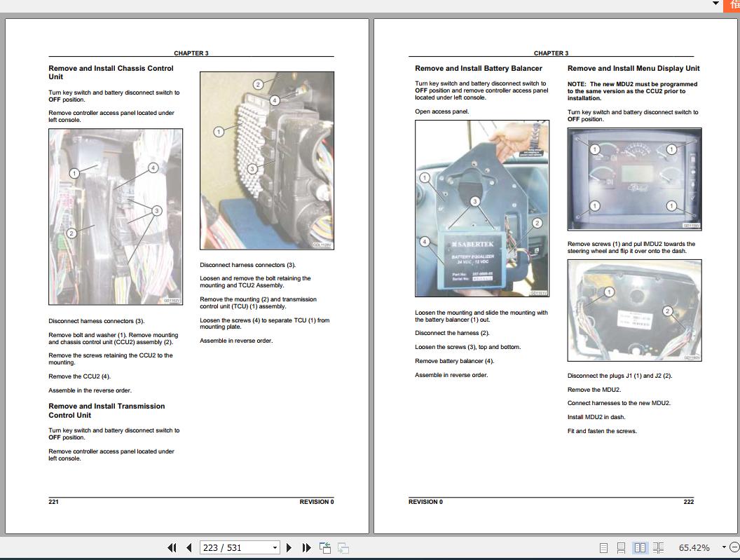The height and width of the screenshot is (560, 740).
Task: Select two-page facing view
Action: [x=640, y=547]
